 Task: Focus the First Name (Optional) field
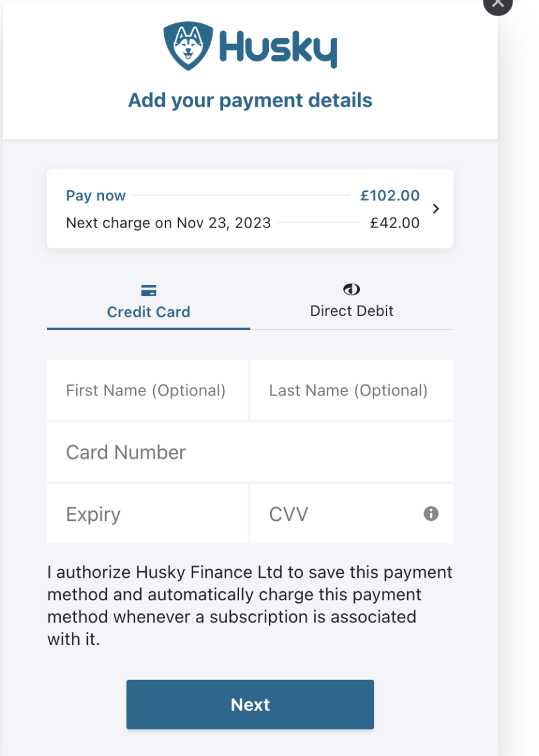click(x=147, y=390)
